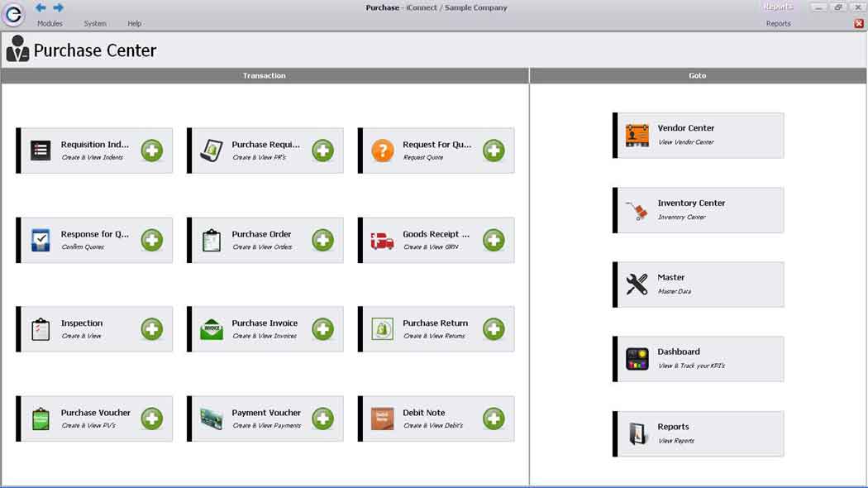The image size is (868, 488).
Task: Open the Purchase Return tile
Action: click(436, 328)
